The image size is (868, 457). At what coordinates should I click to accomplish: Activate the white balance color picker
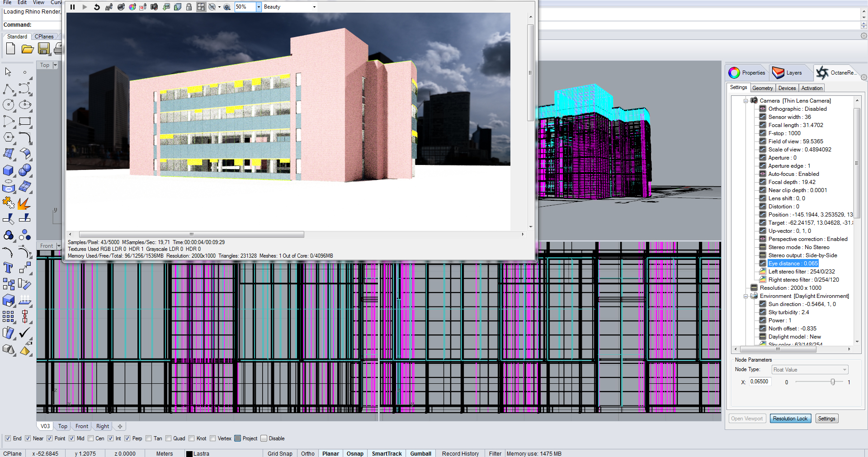[132, 7]
